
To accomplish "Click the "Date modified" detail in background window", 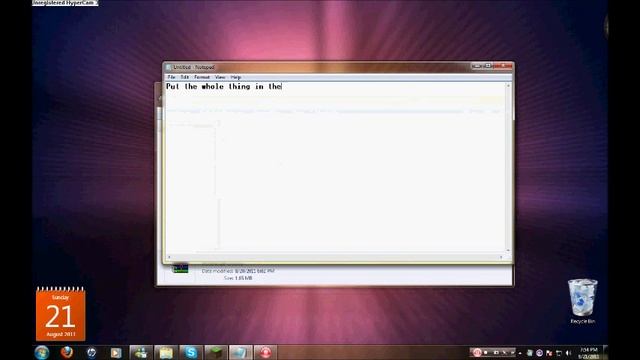I will tap(238, 271).
